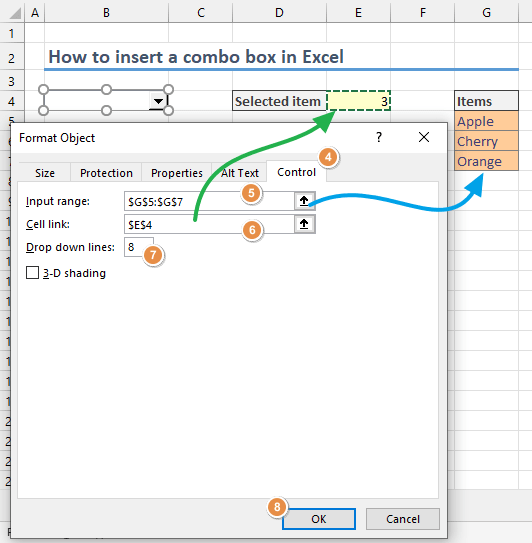Image resolution: width=532 pixels, height=543 pixels.
Task: Switch to the Alt Text tab
Action: (x=240, y=173)
